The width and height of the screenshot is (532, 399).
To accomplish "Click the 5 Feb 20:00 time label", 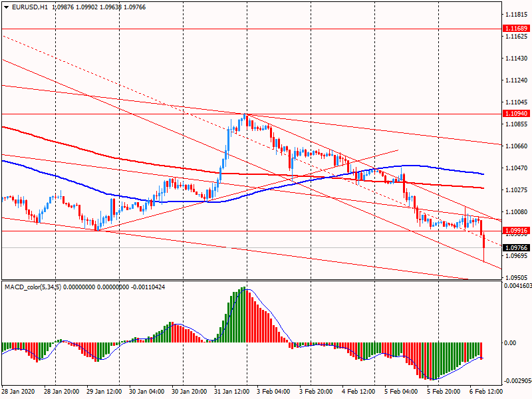I will pos(444,392).
